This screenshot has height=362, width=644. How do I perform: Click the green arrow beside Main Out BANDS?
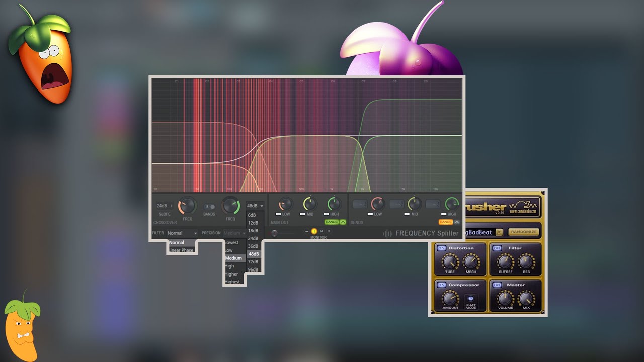[343, 222]
